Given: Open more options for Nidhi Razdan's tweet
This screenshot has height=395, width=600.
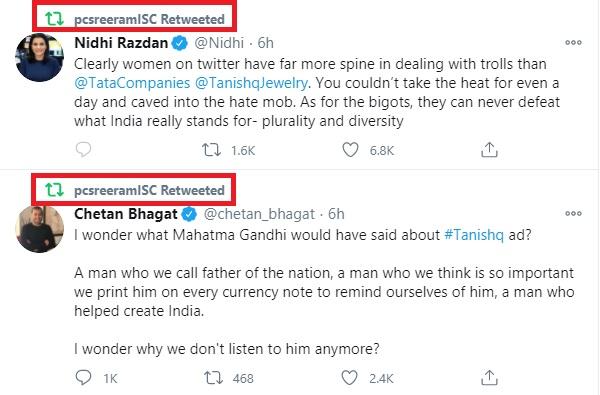Looking at the screenshot, I should click(x=573, y=42).
